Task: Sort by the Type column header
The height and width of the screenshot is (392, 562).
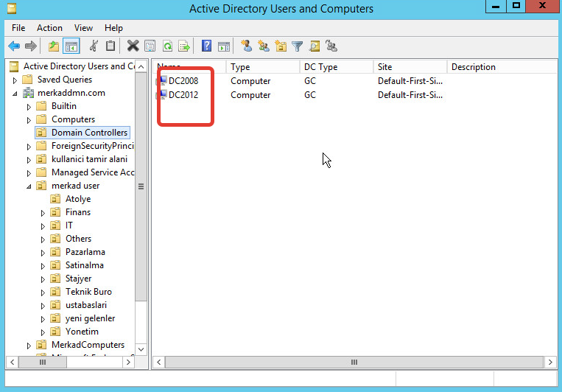Action: point(263,67)
